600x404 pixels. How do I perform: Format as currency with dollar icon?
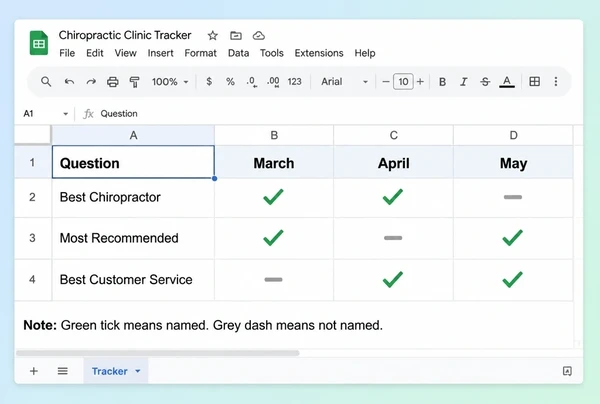point(209,81)
